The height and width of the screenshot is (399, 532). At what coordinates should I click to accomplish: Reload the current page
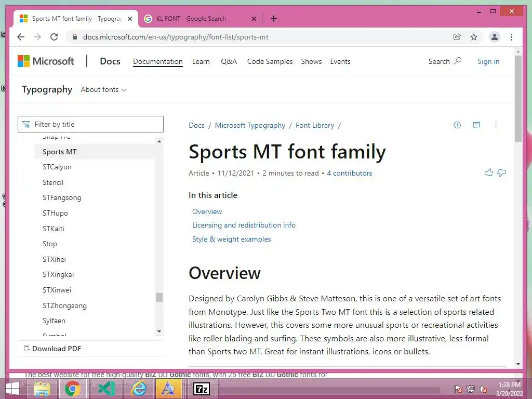[54, 37]
